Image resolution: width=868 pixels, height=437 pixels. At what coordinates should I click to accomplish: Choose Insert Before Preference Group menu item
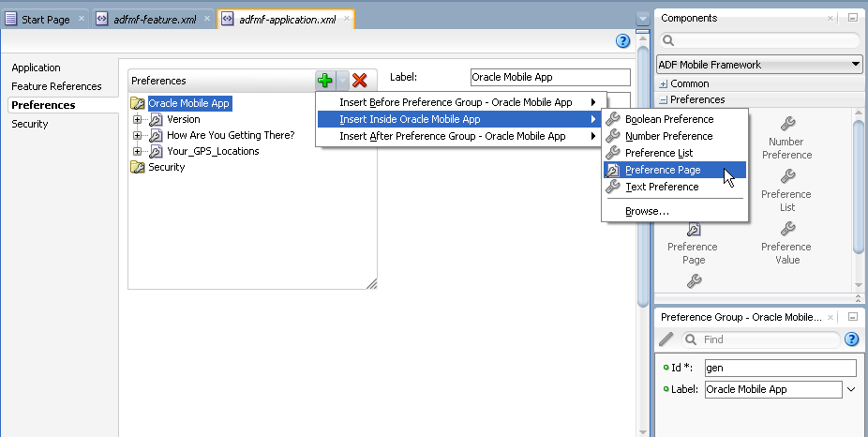point(462,102)
